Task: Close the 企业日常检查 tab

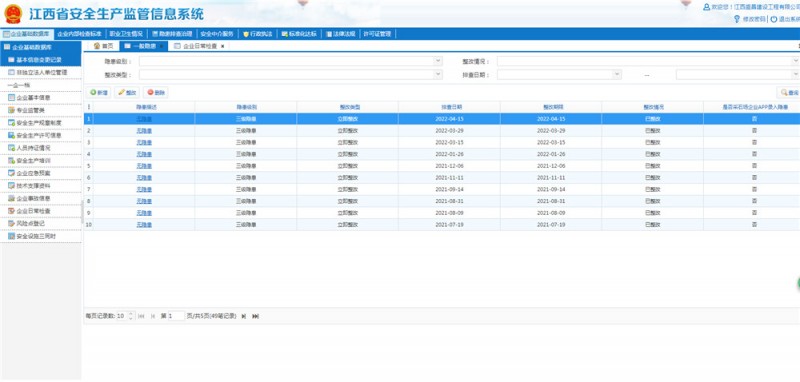Action: [222, 46]
